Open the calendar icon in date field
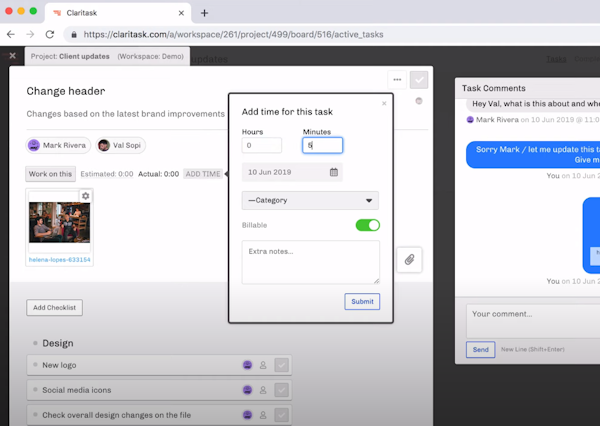 [x=334, y=172]
